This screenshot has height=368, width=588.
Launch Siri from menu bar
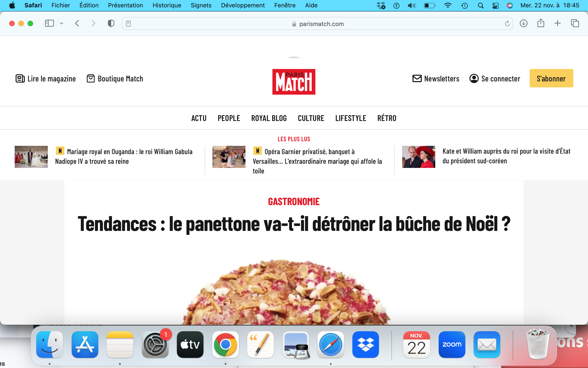click(510, 5)
